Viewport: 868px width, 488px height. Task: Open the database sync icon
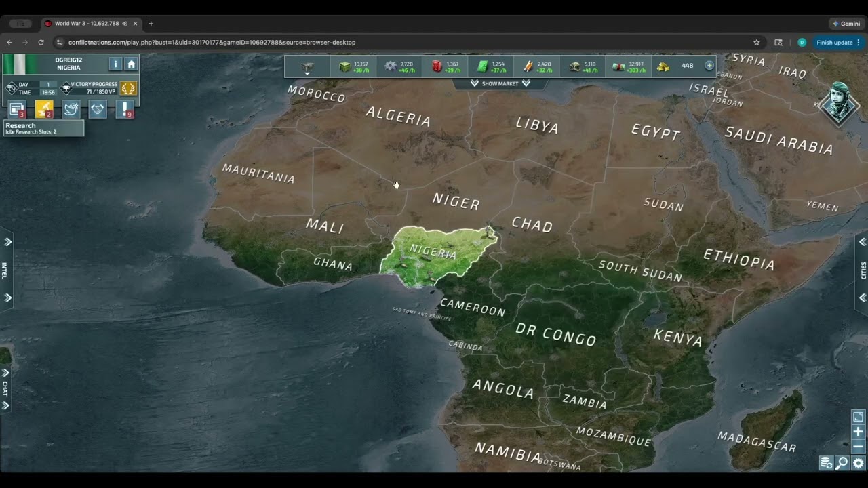[826, 463]
